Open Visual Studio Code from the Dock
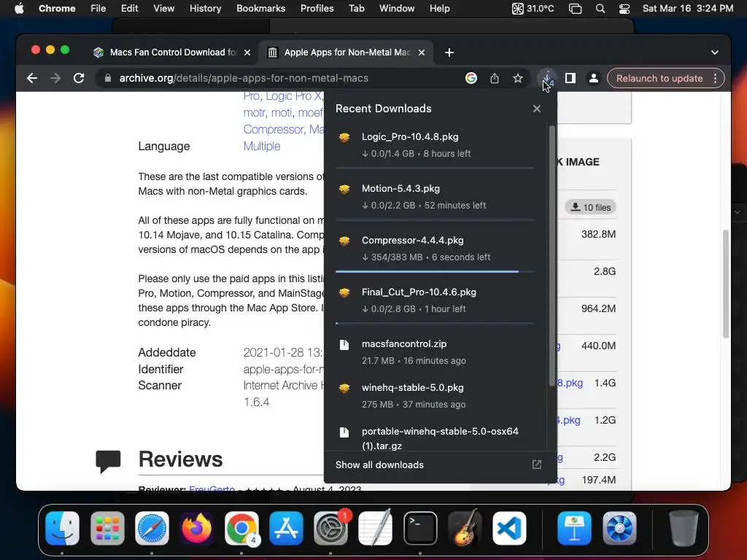The height and width of the screenshot is (560, 747). pyautogui.click(x=510, y=529)
